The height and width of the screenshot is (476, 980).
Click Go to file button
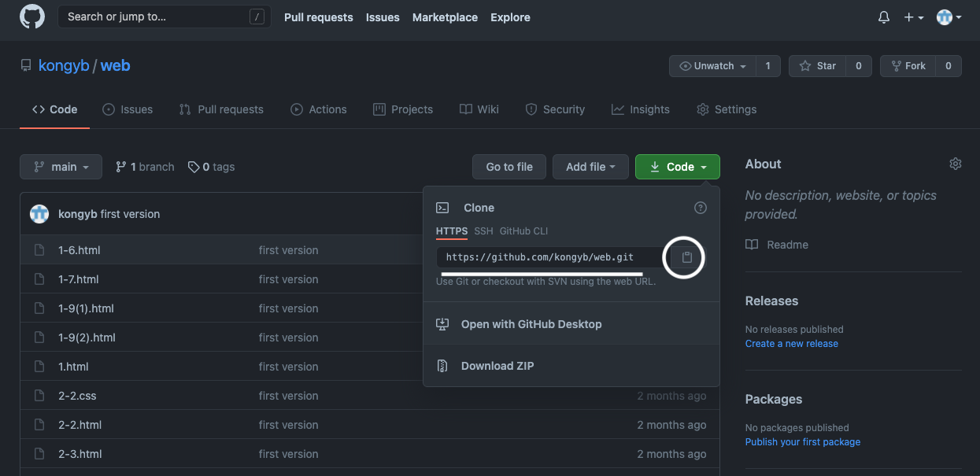(x=509, y=167)
